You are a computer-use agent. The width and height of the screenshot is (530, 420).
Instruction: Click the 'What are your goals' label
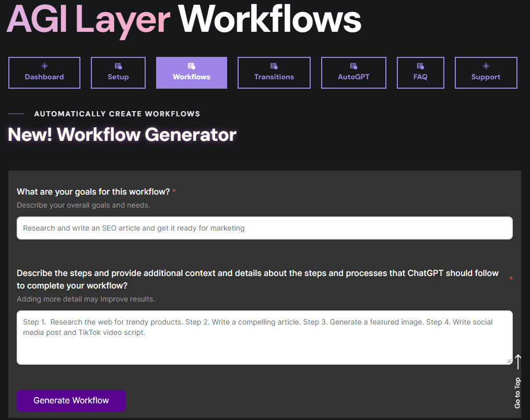(x=93, y=192)
